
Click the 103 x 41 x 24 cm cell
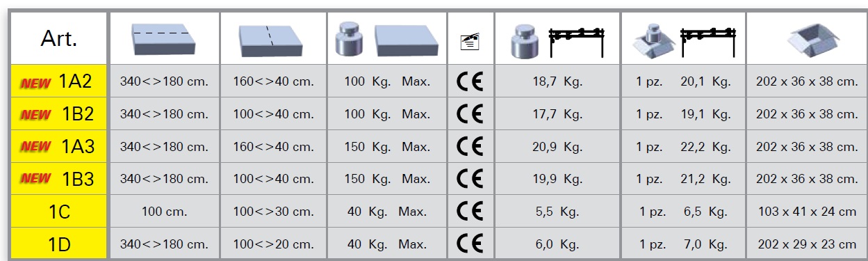(x=806, y=212)
